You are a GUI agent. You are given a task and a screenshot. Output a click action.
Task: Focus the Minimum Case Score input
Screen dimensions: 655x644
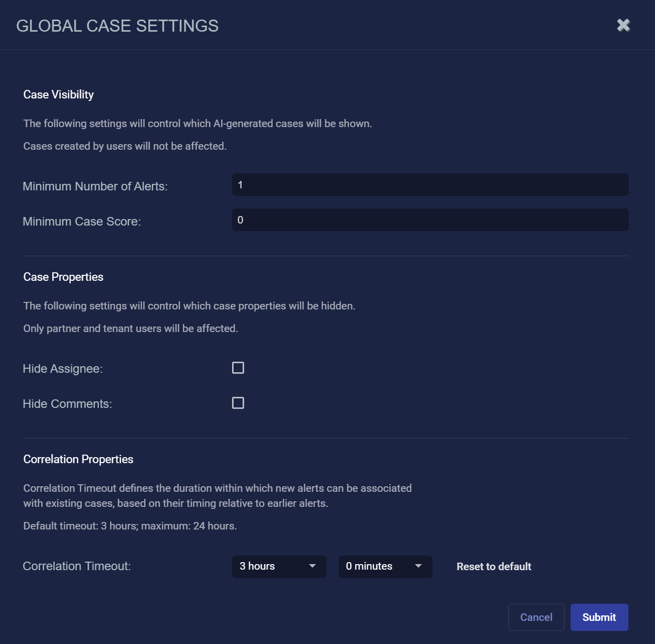click(x=430, y=220)
